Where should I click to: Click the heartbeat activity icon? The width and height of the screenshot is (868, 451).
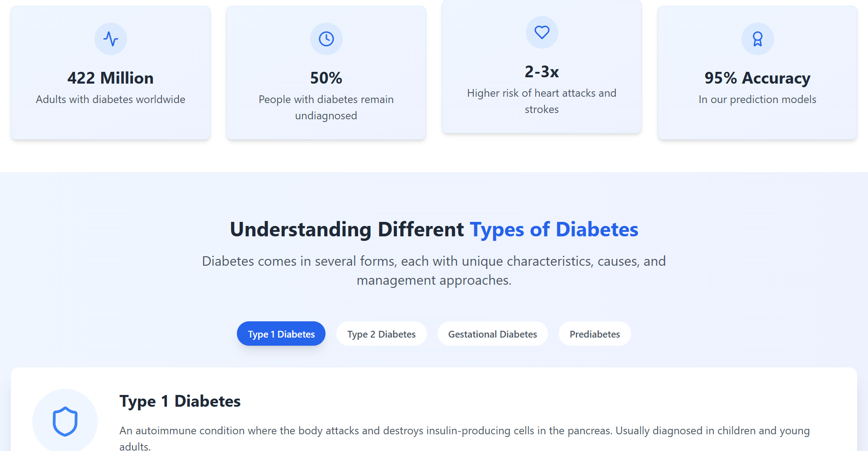click(x=111, y=39)
